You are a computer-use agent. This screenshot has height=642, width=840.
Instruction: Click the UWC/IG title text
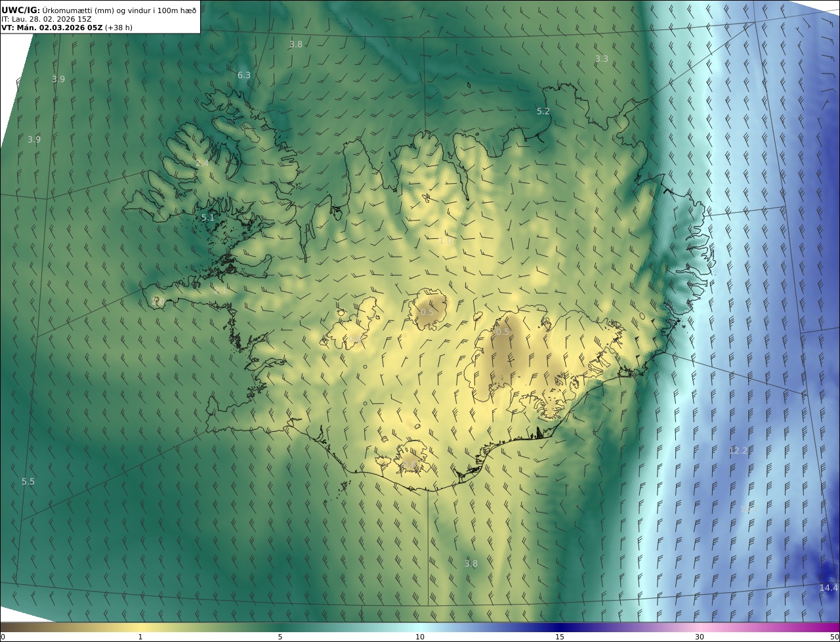21,10
